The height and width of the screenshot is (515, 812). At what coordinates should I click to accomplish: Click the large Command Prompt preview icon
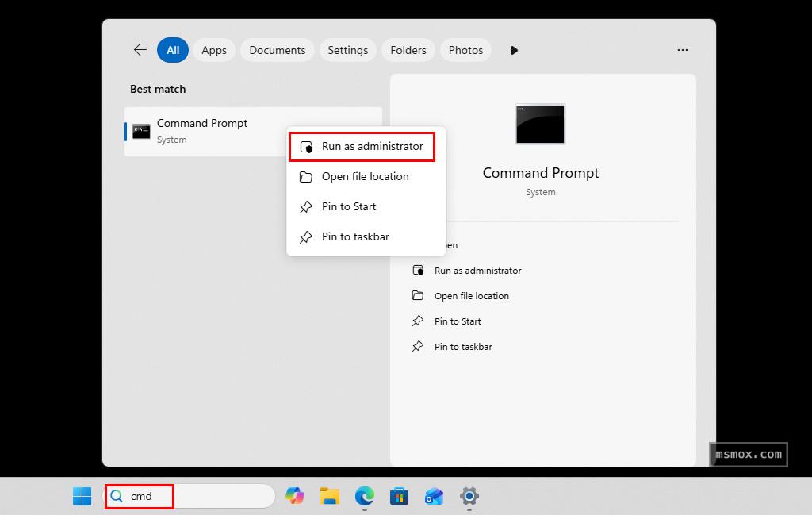(540, 124)
